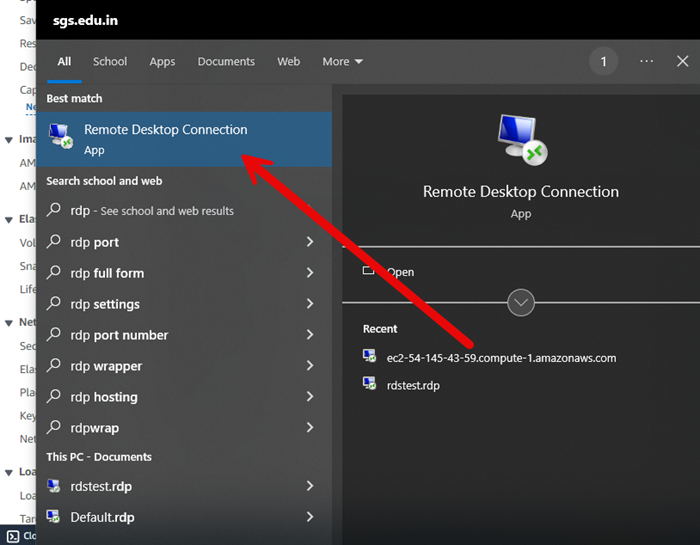Select the 'rdp full form' suggestion
Image resolution: width=700 pixels, height=545 pixels.
[x=184, y=273]
